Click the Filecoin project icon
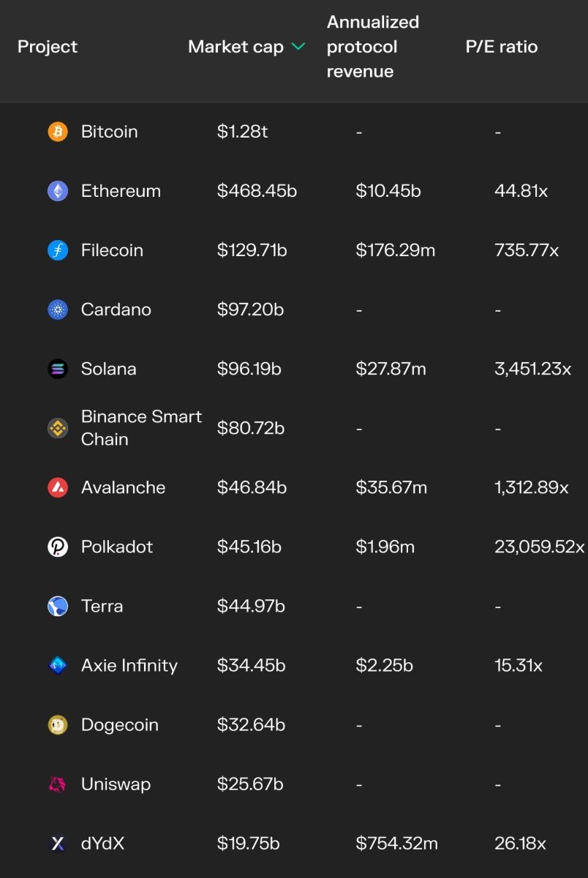The height and width of the screenshot is (878, 588). pyautogui.click(x=58, y=250)
